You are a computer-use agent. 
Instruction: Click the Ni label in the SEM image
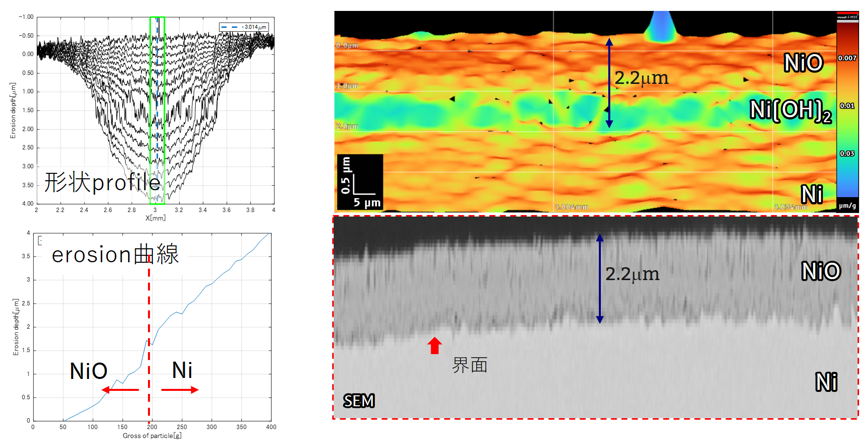pyautogui.click(x=826, y=382)
